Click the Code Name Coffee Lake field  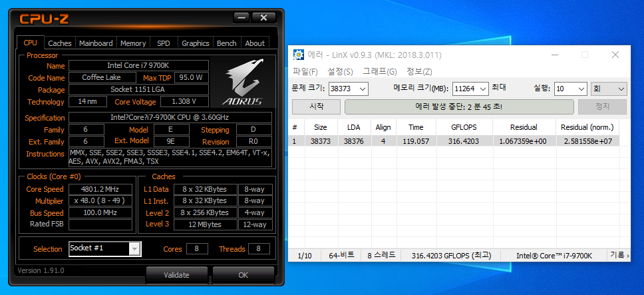[x=102, y=78]
